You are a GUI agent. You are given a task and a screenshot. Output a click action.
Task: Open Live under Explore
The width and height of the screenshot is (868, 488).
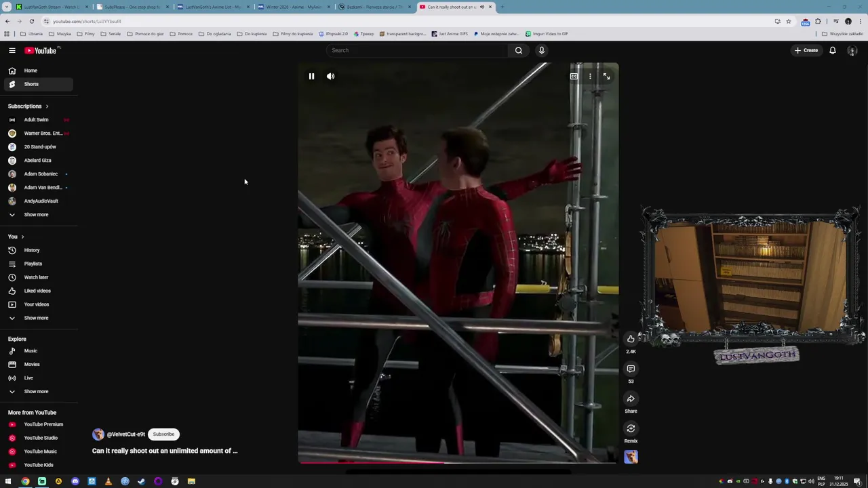(37, 378)
